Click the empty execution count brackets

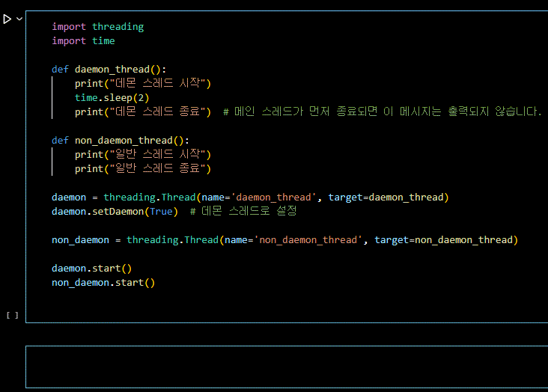point(12,316)
